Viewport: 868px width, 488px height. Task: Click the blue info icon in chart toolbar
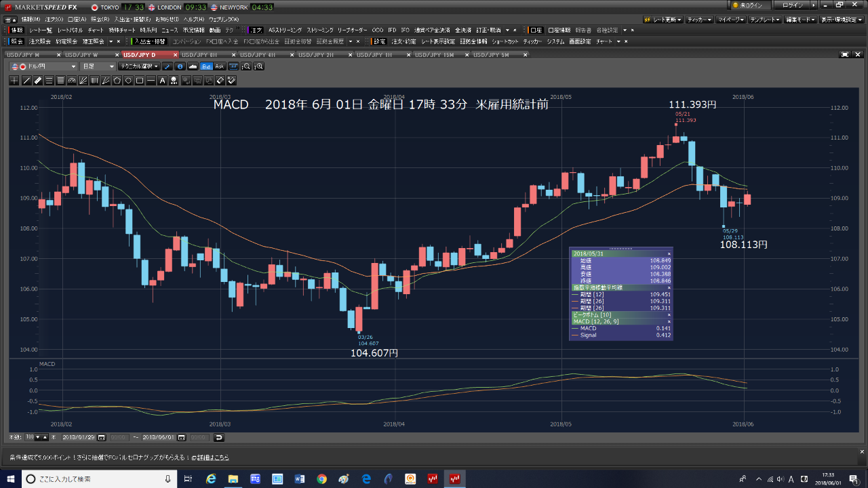[x=180, y=66]
